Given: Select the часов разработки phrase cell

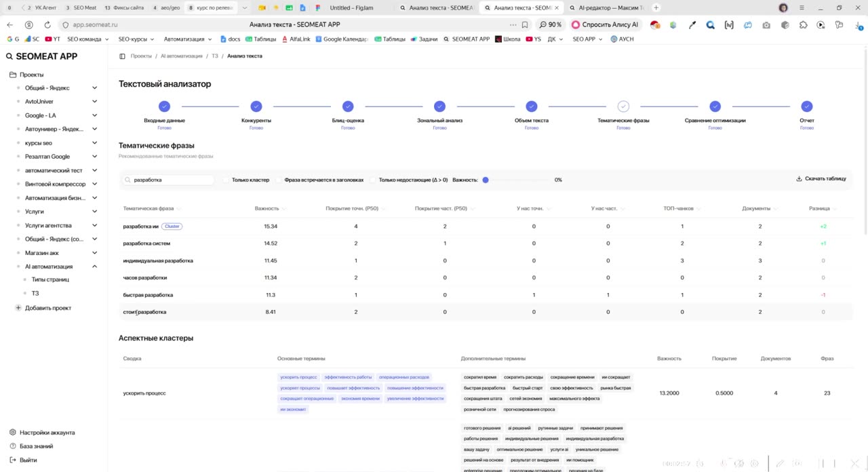Looking at the screenshot, I should click(x=144, y=277).
